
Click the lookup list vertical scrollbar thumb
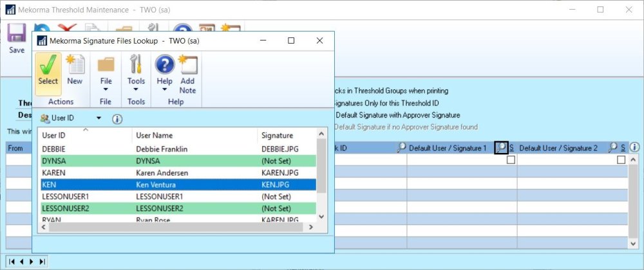[321, 165]
